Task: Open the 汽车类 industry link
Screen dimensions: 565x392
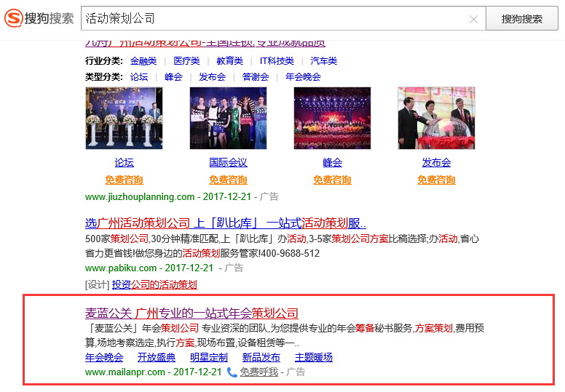Action: click(x=323, y=61)
